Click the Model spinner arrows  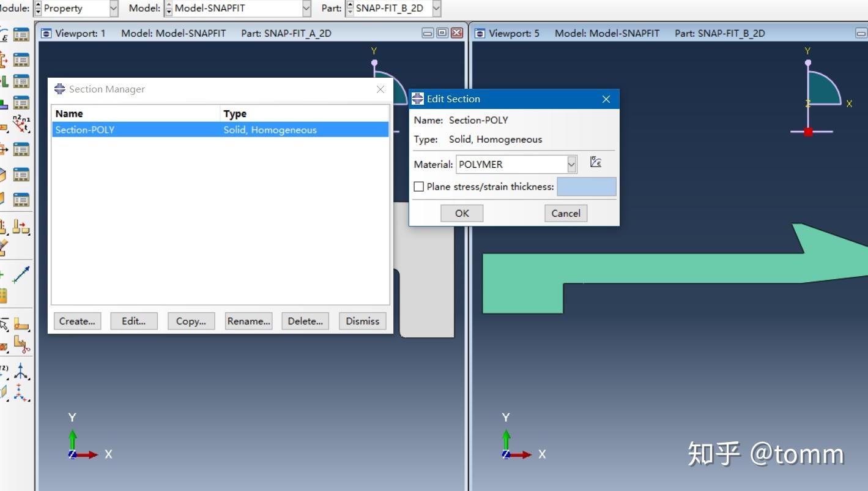pos(169,9)
